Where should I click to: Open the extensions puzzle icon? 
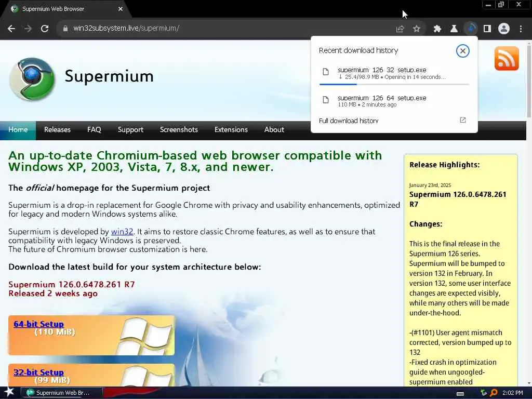(437, 29)
